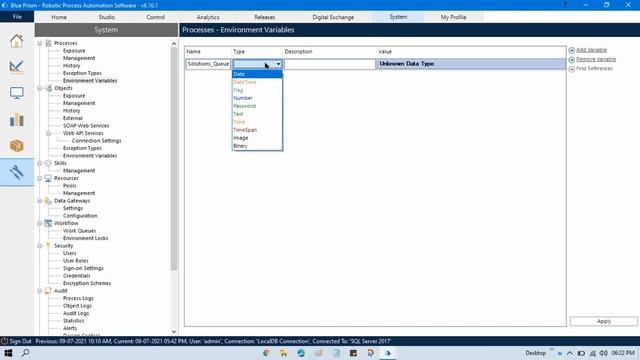
Task: Click the help question mark in title bar
Action: click(x=565, y=5)
